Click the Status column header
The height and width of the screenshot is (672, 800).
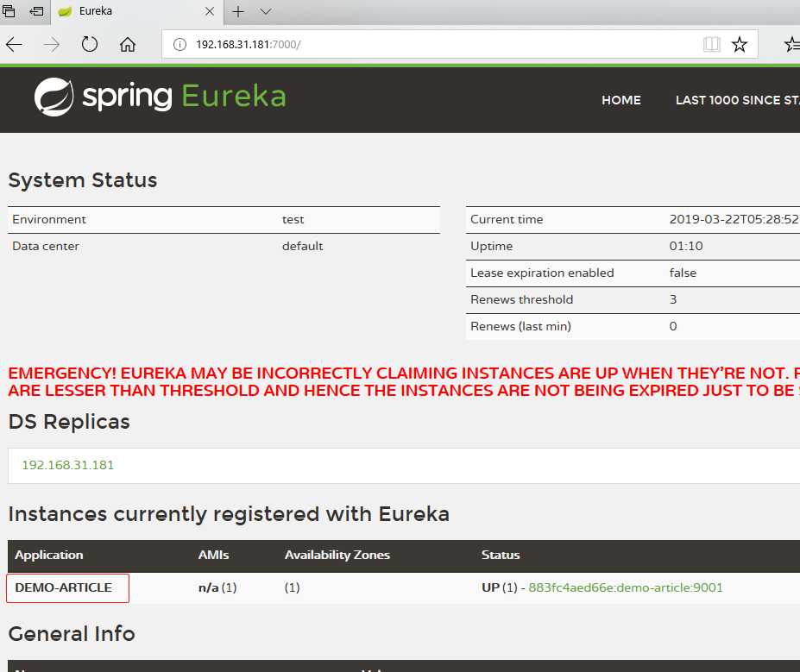501,555
